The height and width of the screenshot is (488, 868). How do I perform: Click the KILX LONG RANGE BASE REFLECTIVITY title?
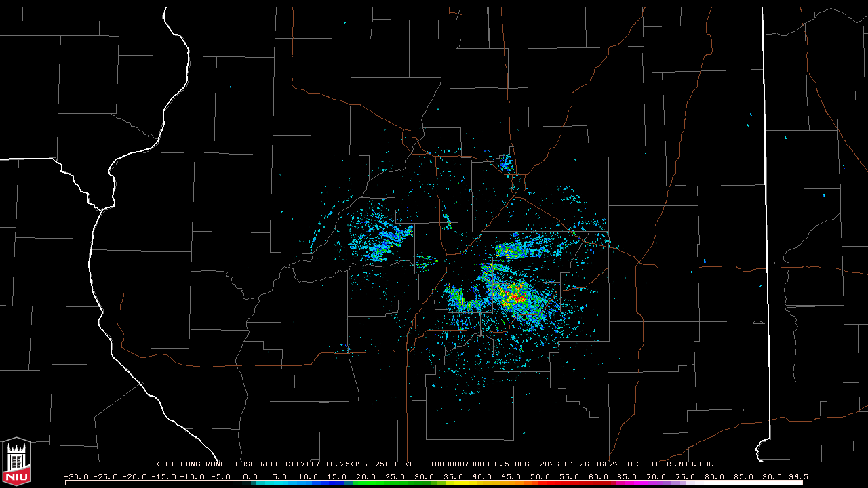(x=237, y=464)
